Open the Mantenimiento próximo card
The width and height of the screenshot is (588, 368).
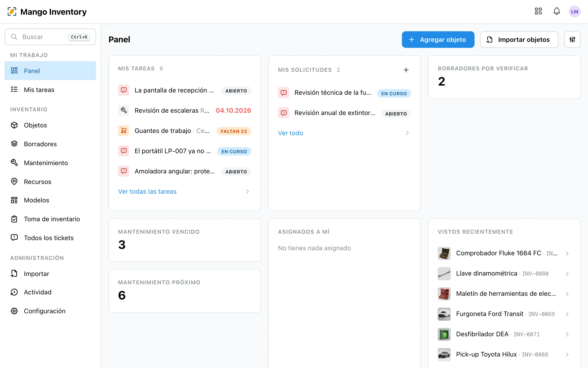point(185,291)
